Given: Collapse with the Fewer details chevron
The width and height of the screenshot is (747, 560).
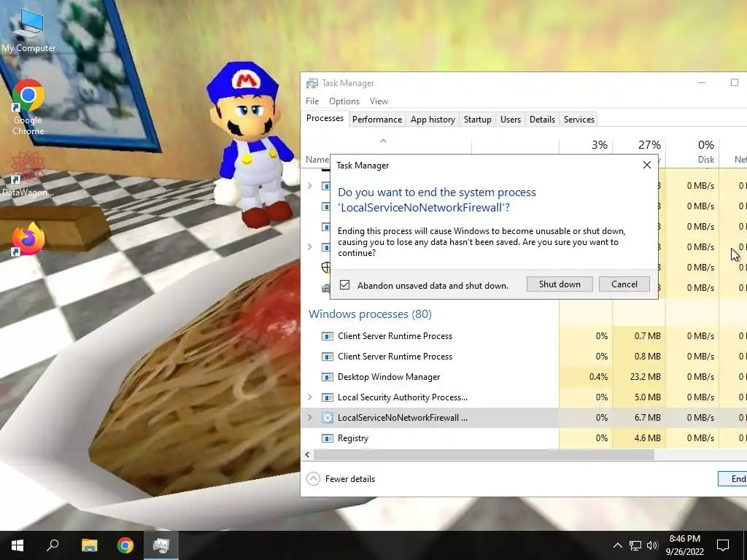Looking at the screenshot, I should pyautogui.click(x=313, y=478).
